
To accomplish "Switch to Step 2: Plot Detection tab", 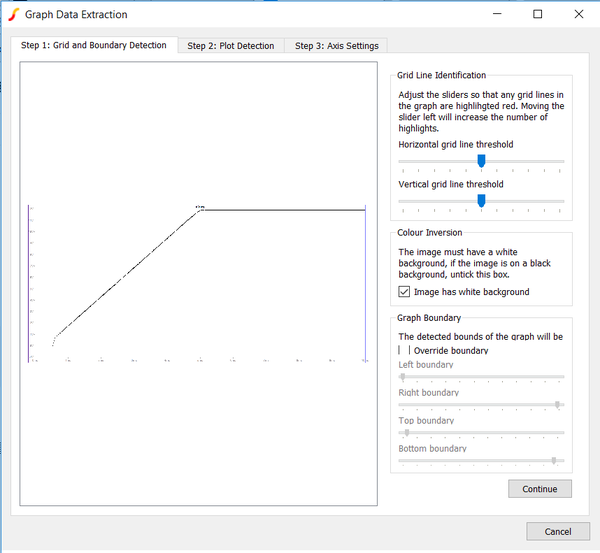I will [x=231, y=46].
